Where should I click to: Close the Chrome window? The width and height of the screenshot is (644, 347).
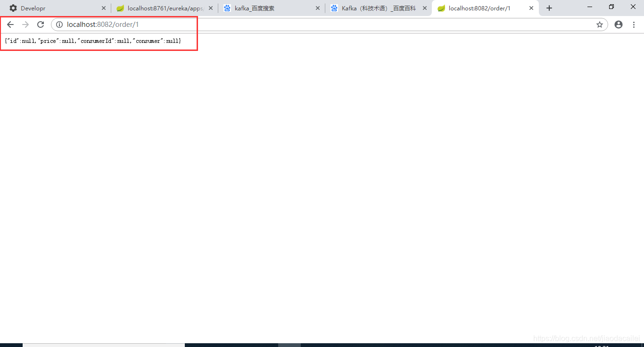pos(633,7)
